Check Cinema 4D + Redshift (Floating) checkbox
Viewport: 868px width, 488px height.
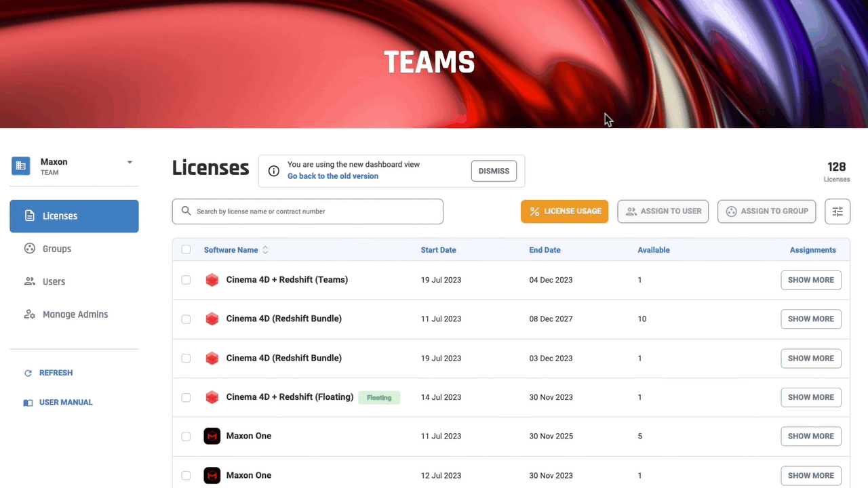tap(186, 397)
